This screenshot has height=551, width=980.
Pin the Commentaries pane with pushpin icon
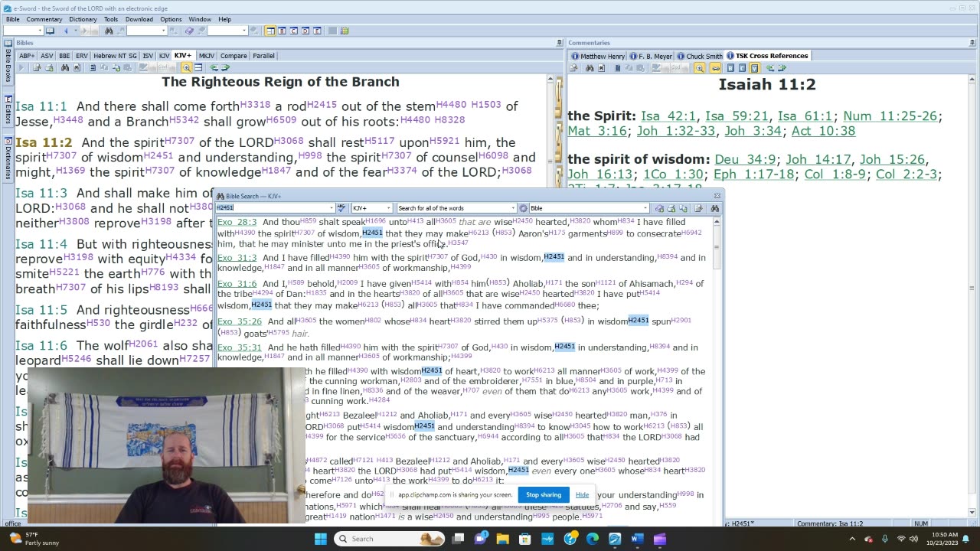[973, 43]
